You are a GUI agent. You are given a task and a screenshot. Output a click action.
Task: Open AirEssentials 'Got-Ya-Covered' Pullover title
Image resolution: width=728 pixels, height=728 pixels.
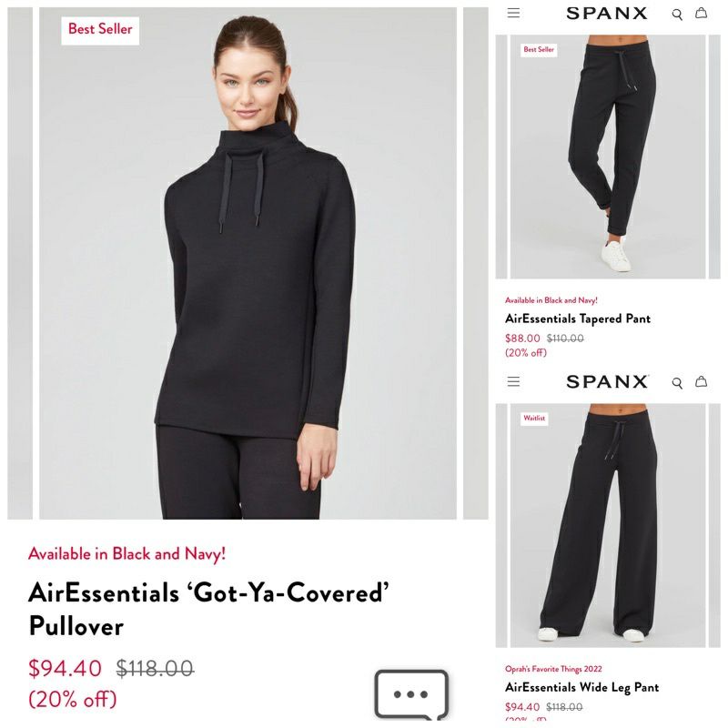click(x=208, y=609)
